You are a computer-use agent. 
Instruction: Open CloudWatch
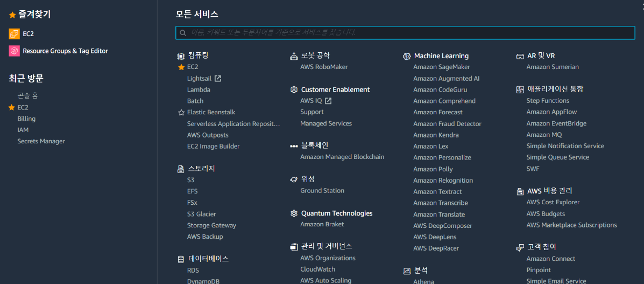(317, 269)
